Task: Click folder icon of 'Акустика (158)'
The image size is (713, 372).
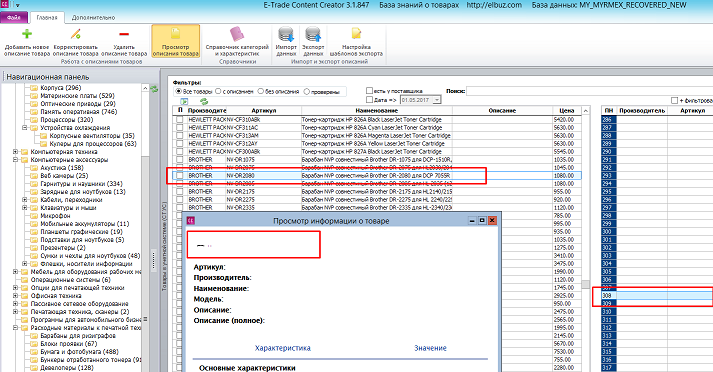Action: 34,168
